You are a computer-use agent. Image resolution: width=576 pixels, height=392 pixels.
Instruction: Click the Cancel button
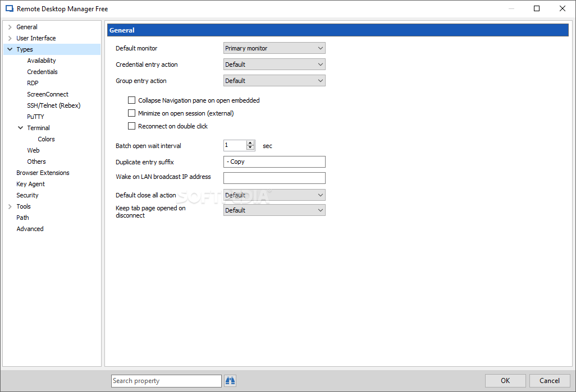click(550, 381)
